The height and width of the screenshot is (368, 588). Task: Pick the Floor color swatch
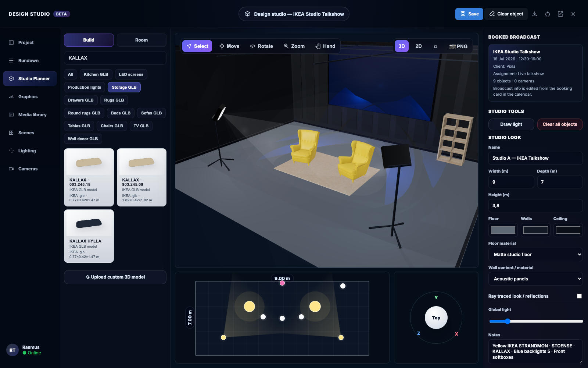click(503, 230)
